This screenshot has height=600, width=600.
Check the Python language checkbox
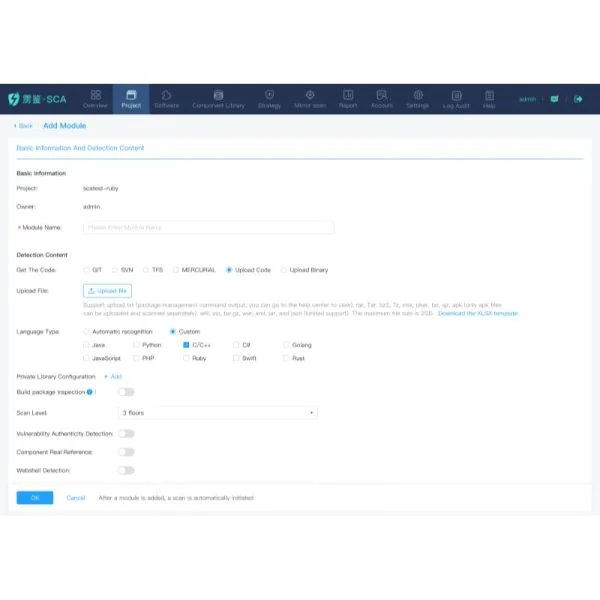pyautogui.click(x=136, y=344)
